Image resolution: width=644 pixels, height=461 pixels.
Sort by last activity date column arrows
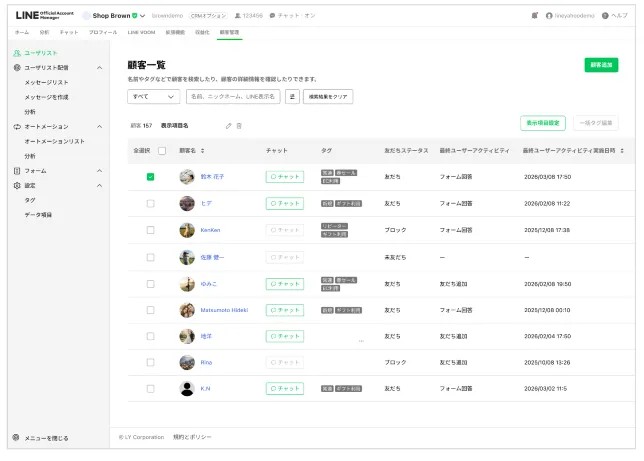click(622, 151)
